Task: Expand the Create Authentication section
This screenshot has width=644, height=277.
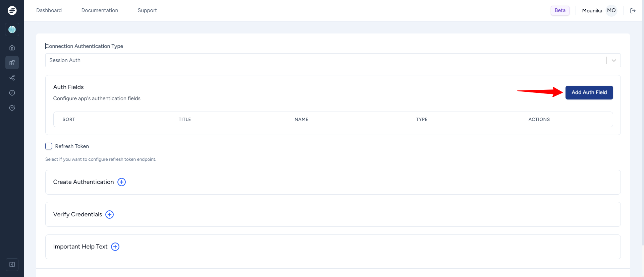Action: click(121, 182)
